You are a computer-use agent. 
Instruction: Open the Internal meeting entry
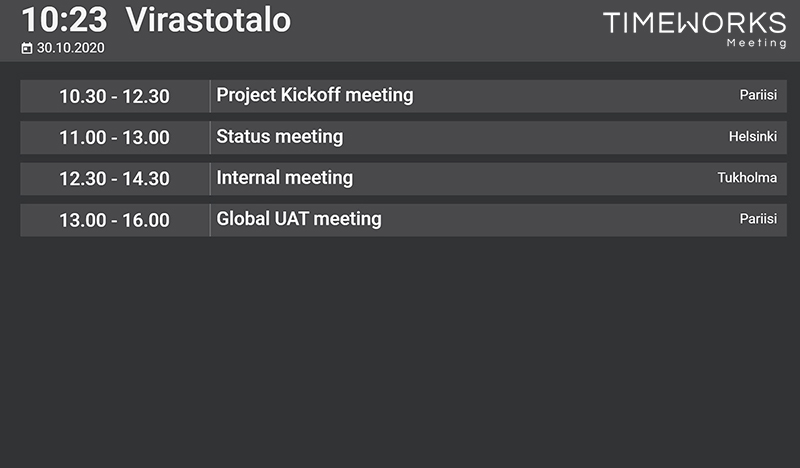pyautogui.click(x=404, y=179)
